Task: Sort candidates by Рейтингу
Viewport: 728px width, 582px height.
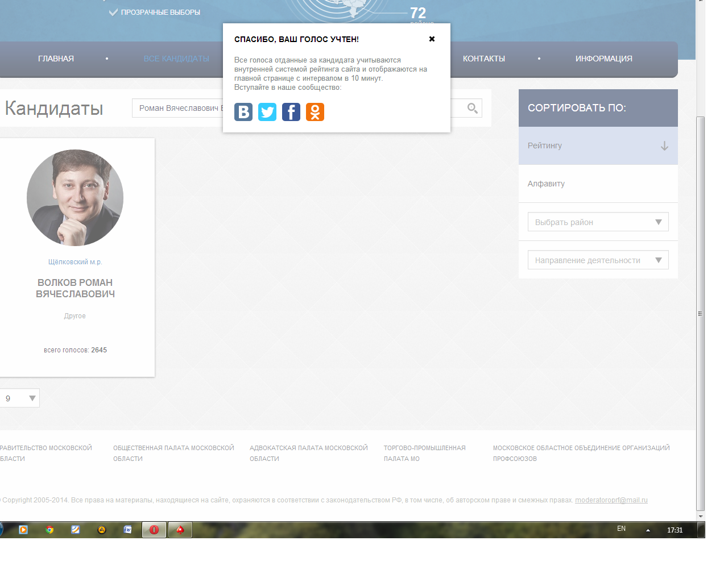Action: coord(598,145)
